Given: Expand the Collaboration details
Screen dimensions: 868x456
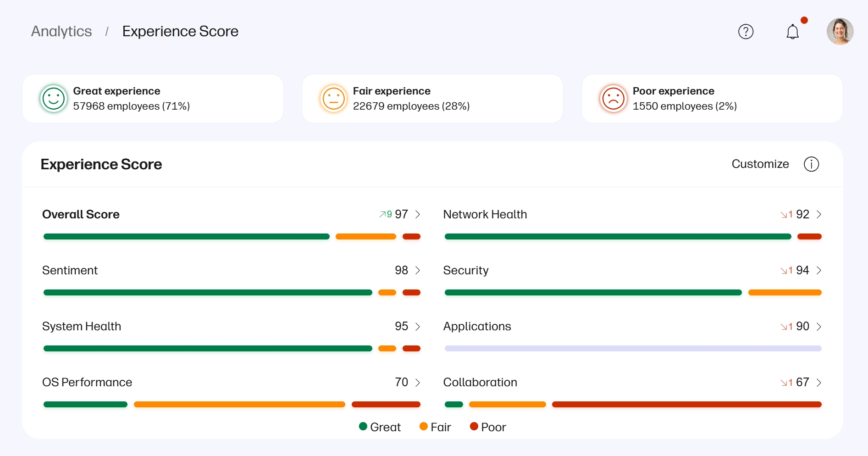Looking at the screenshot, I should (x=819, y=382).
